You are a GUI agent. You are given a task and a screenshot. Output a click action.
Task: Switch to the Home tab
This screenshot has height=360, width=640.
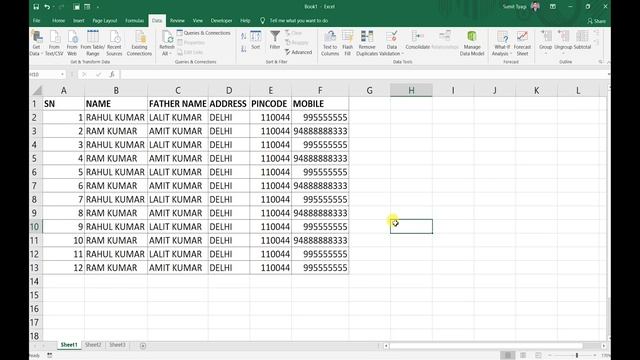click(x=58, y=20)
